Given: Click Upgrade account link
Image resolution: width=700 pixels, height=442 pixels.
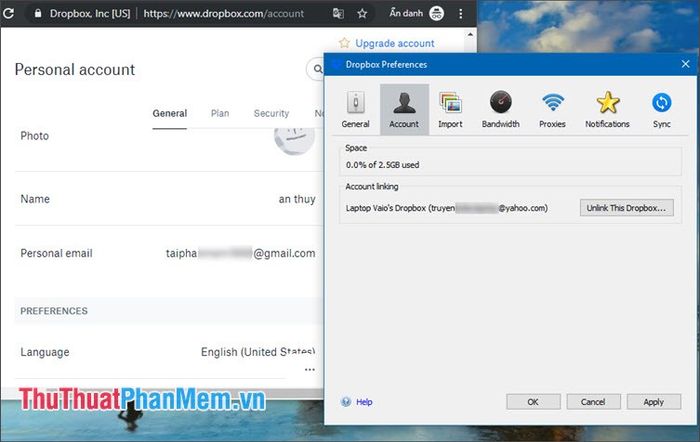Looking at the screenshot, I should [x=395, y=43].
